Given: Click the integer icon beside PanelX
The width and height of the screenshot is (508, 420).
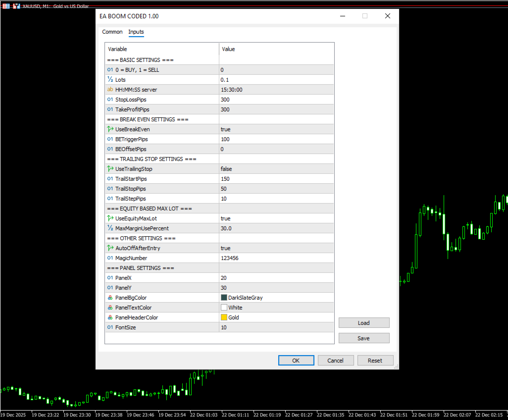Looking at the screenshot, I should click(110, 277).
